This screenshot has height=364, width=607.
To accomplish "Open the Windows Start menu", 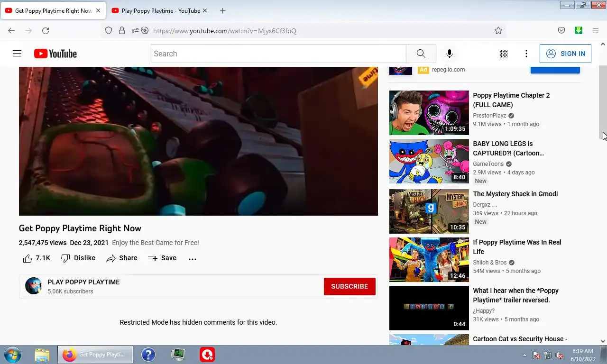I will (12, 355).
